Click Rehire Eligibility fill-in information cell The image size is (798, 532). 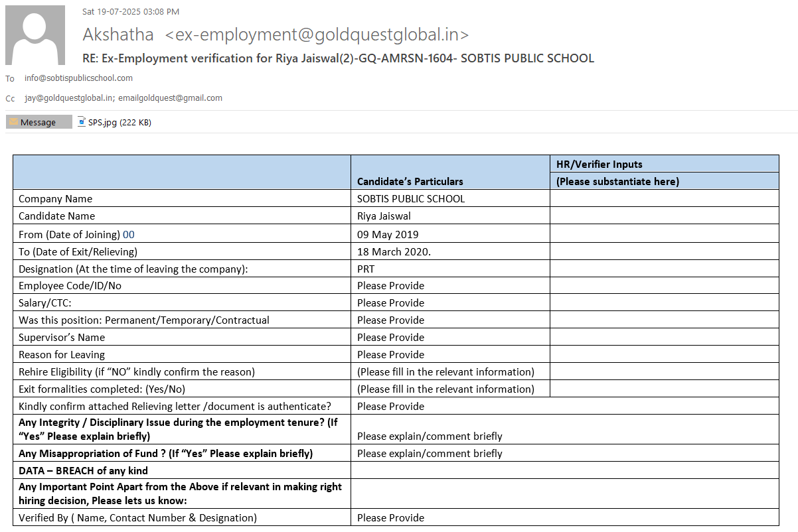[x=445, y=371]
